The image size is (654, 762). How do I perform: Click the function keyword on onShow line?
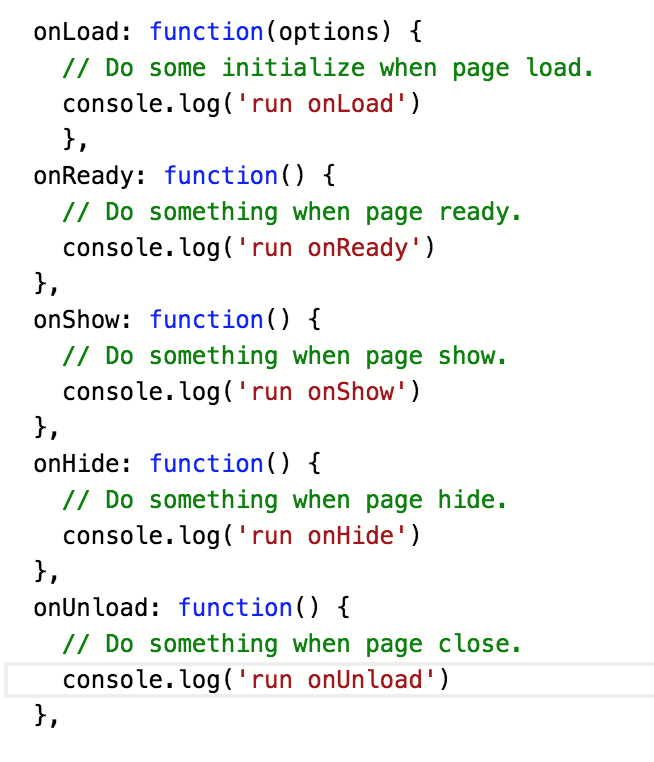pos(207,320)
